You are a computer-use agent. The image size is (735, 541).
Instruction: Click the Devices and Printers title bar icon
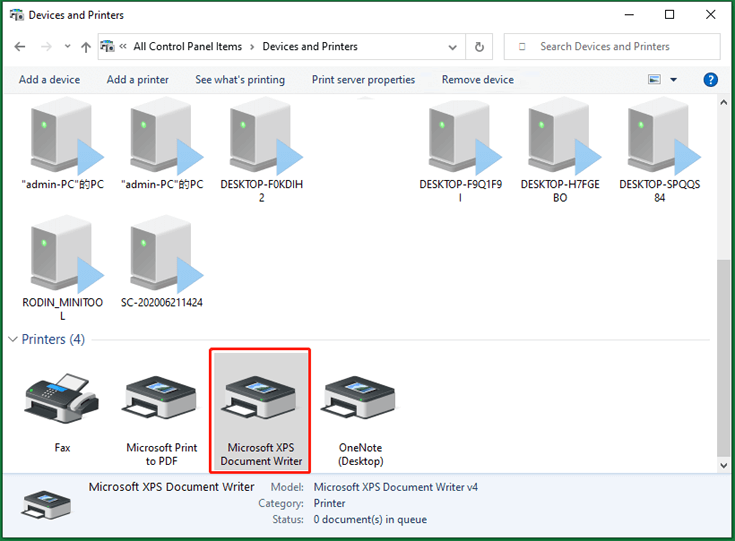[16, 15]
